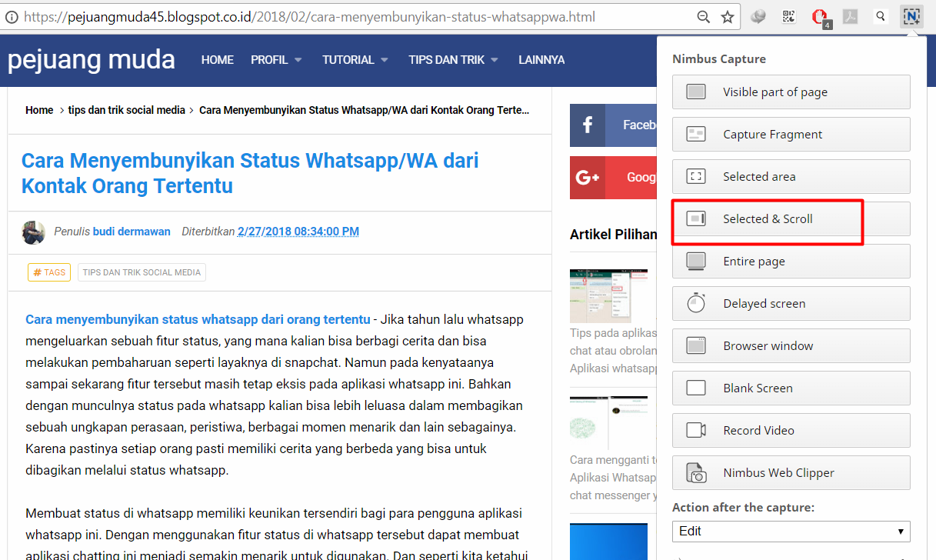Click the QR code extension icon
This screenshot has height=560, width=936.
click(789, 16)
